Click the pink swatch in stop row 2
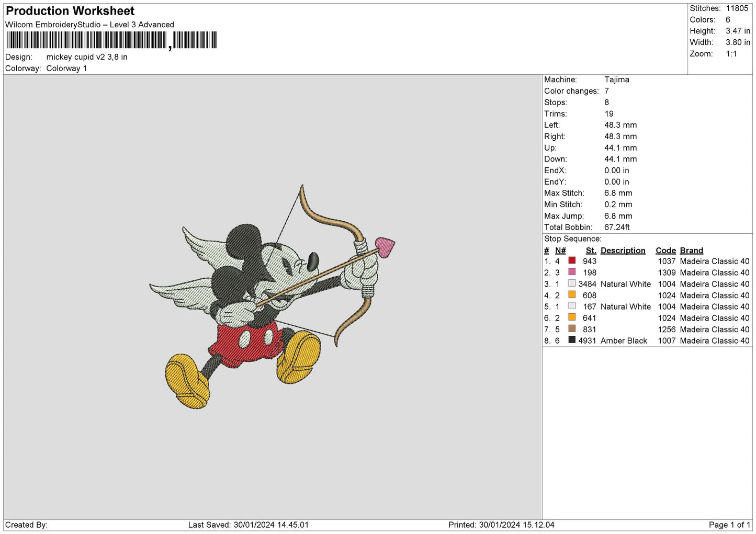Screen dimensions: 756x534 (572, 272)
